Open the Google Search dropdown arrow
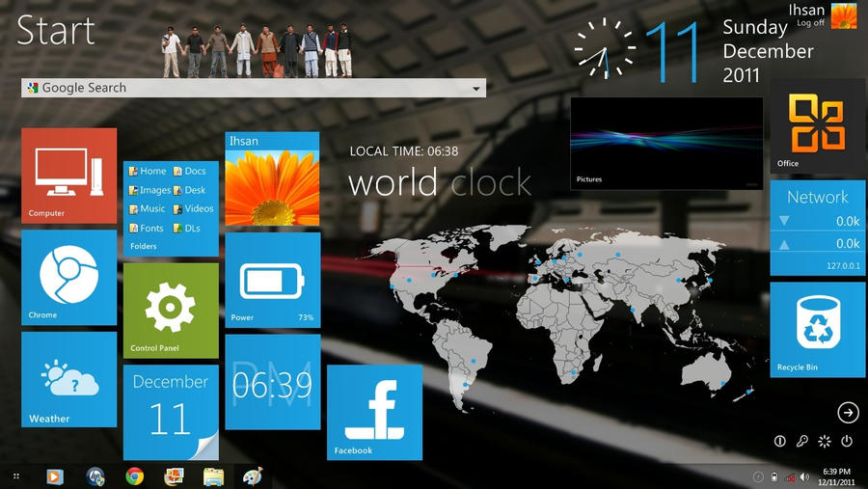The width and height of the screenshot is (868, 489). pyautogui.click(x=476, y=89)
